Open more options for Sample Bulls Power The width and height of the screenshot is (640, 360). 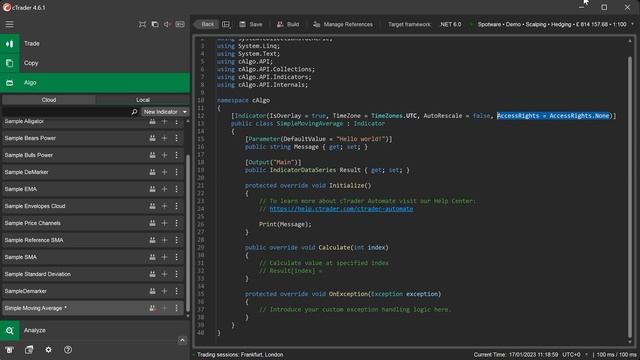176,156
